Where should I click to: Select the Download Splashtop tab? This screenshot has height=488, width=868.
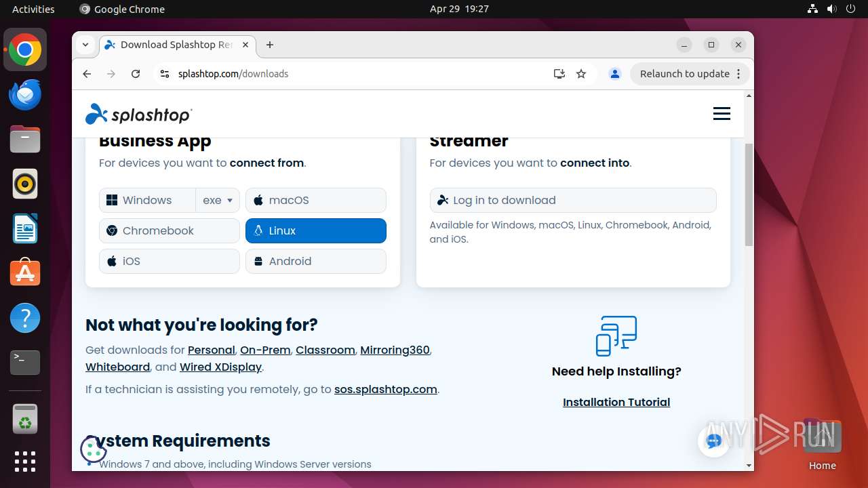[177, 45]
